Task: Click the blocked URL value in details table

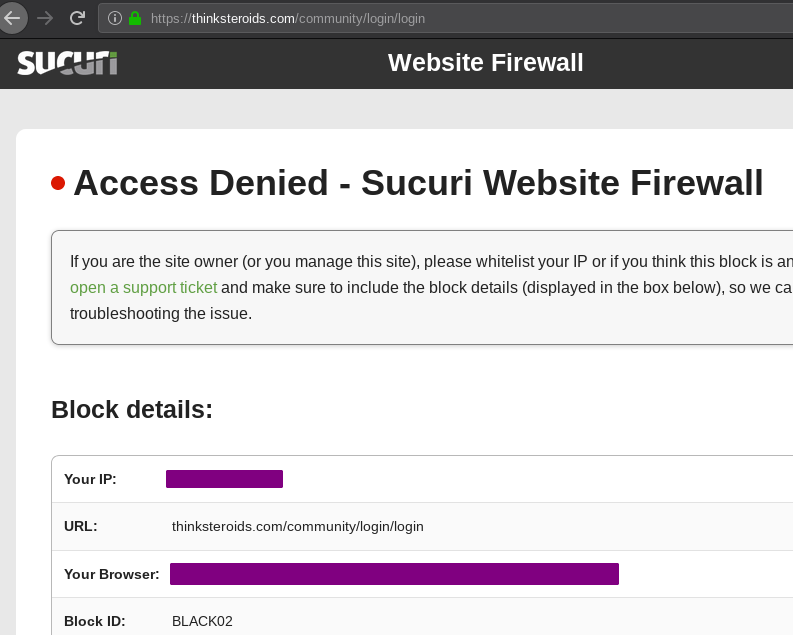Action: [x=298, y=526]
